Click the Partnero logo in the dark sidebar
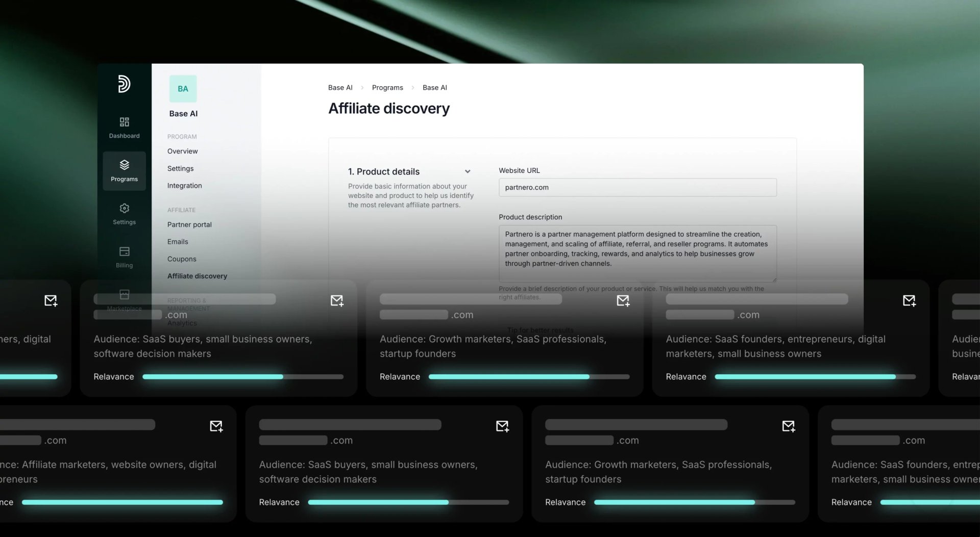This screenshot has width=980, height=537. [x=124, y=84]
